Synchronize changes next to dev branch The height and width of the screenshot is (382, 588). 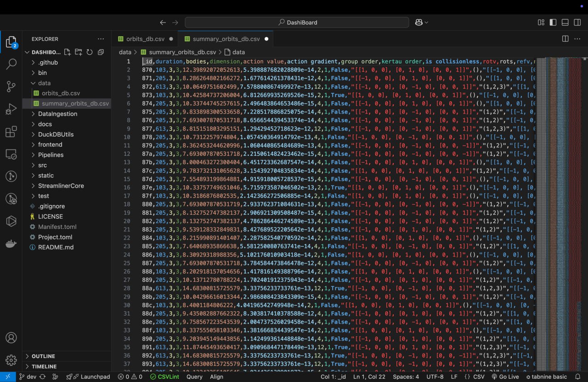point(42,376)
